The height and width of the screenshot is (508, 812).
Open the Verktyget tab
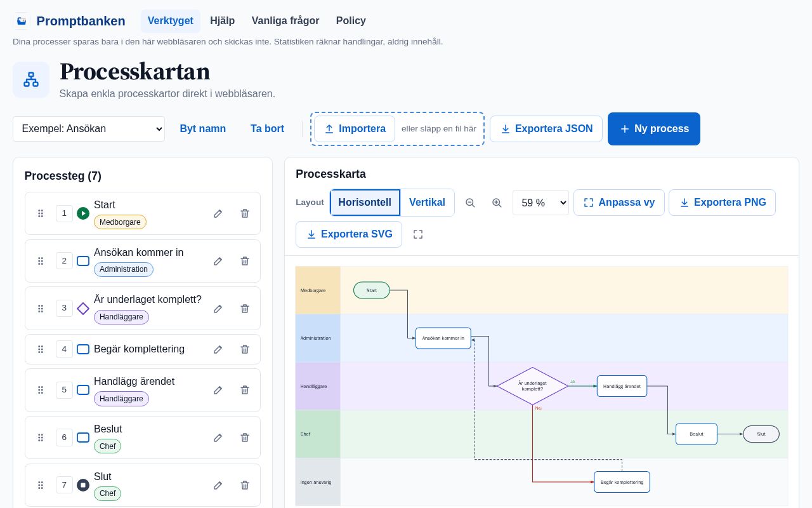pos(171,21)
